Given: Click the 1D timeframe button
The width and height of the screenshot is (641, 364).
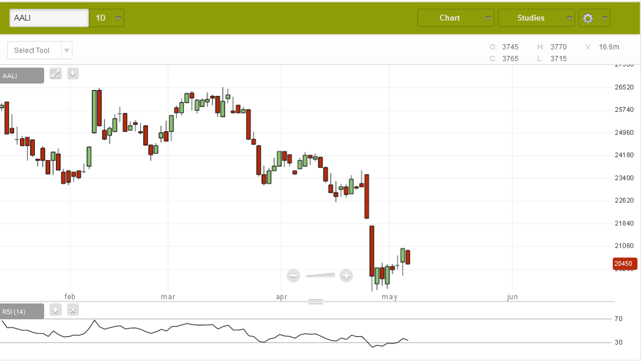Looking at the screenshot, I should (x=101, y=18).
